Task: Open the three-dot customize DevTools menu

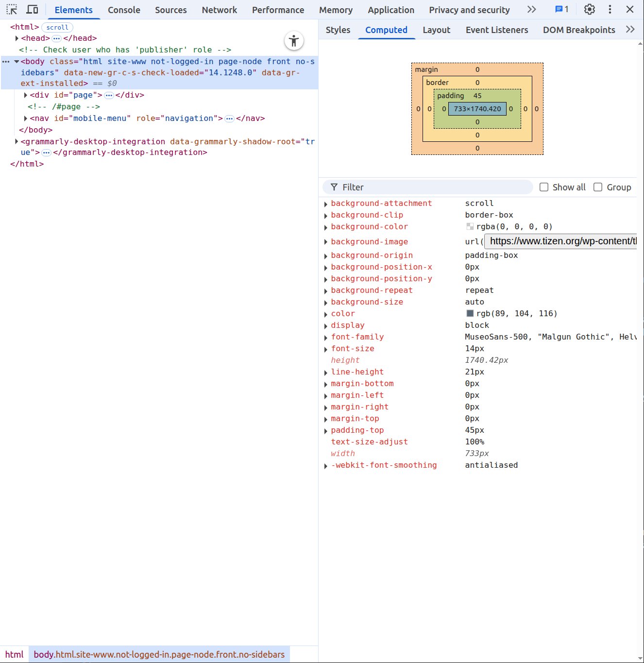Action: tap(610, 10)
